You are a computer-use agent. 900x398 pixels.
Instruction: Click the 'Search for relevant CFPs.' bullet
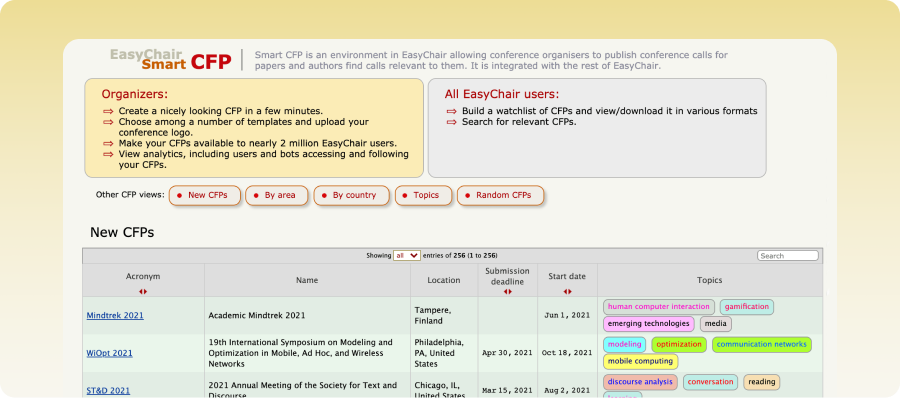(519, 122)
